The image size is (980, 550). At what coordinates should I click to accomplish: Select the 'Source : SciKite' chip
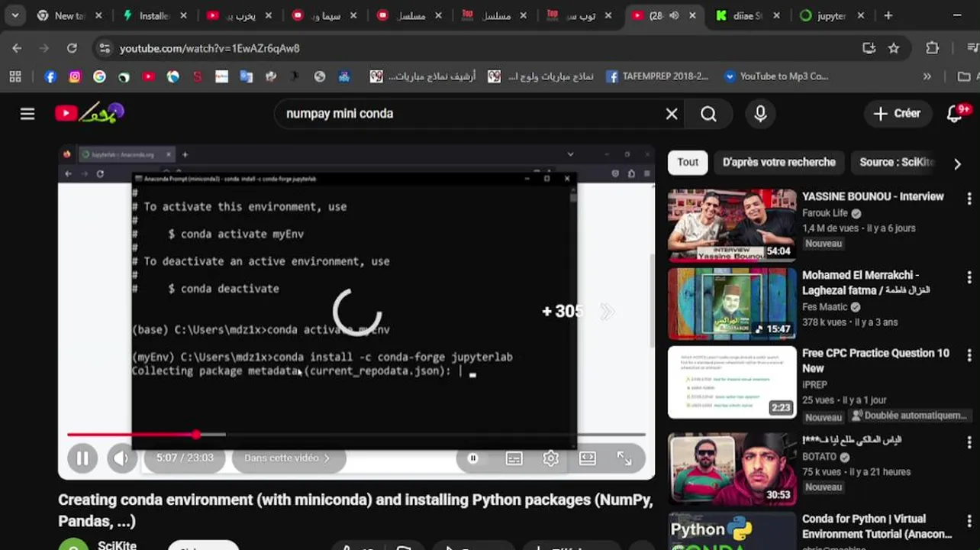tap(896, 163)
